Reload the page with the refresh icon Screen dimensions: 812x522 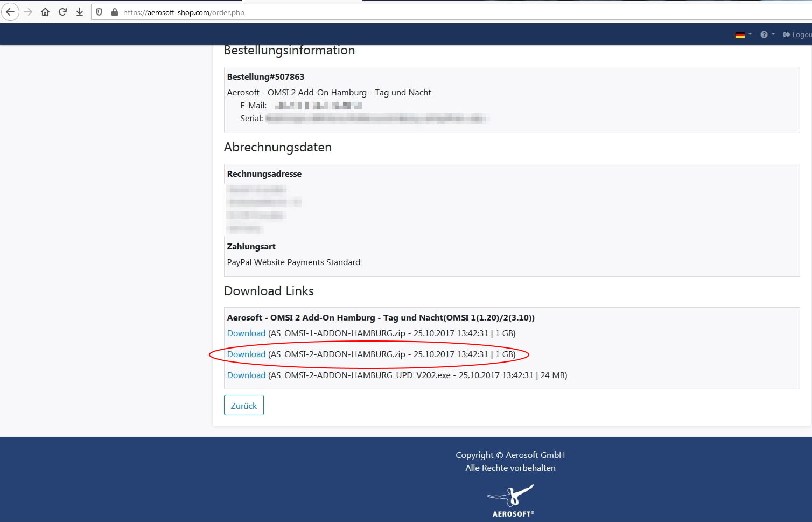(x=62, y=12)
